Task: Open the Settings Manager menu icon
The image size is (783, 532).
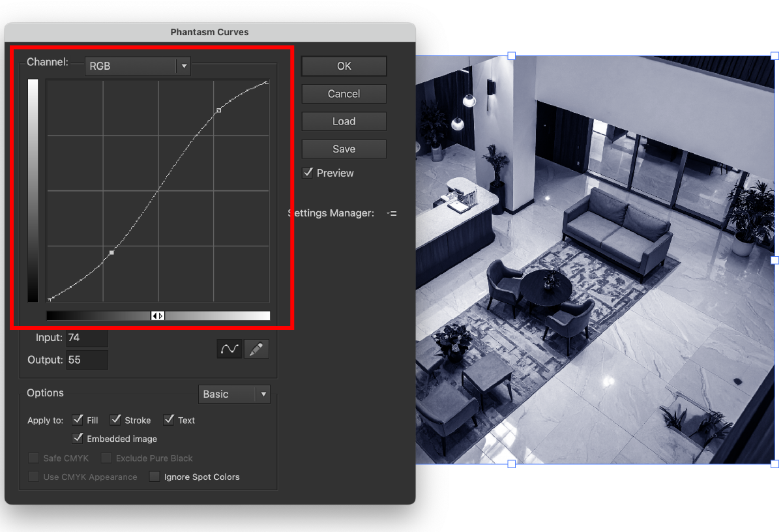Action: point(391,213)
